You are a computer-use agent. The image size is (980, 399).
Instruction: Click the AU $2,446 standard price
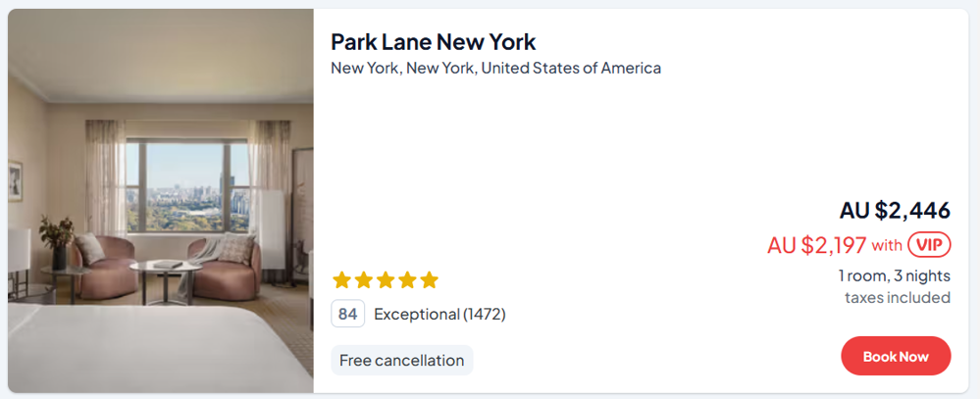[x=895, y=210]
